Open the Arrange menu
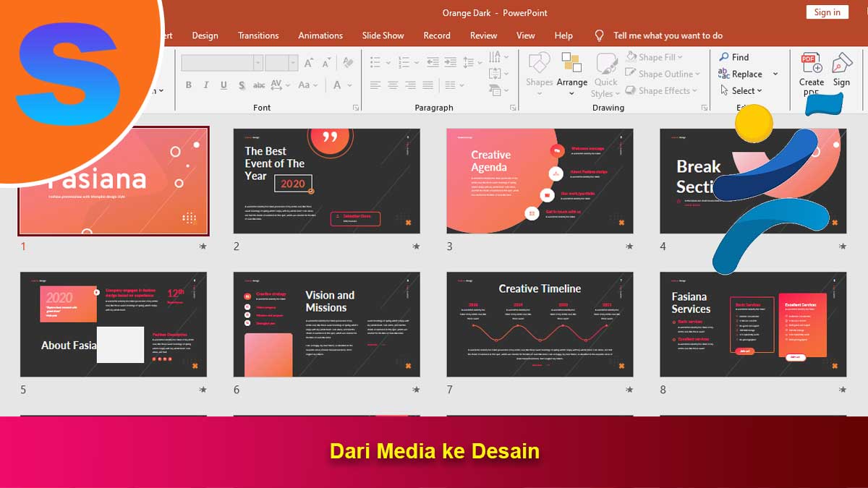This screenshot has width=868, height=488. (571, 73)
